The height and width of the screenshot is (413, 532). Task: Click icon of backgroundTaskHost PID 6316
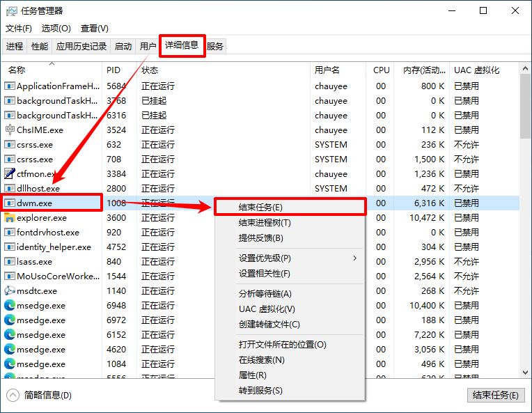[x=10, y=116]
